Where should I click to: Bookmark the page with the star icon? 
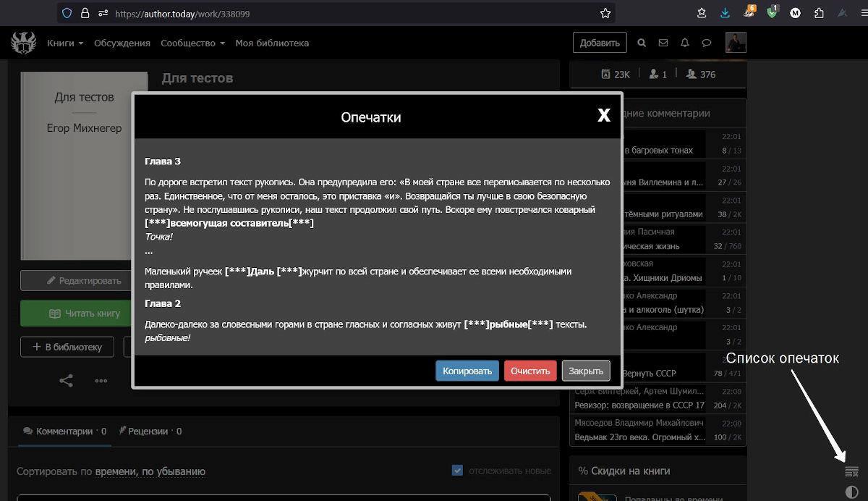click(x=605, y=13)
